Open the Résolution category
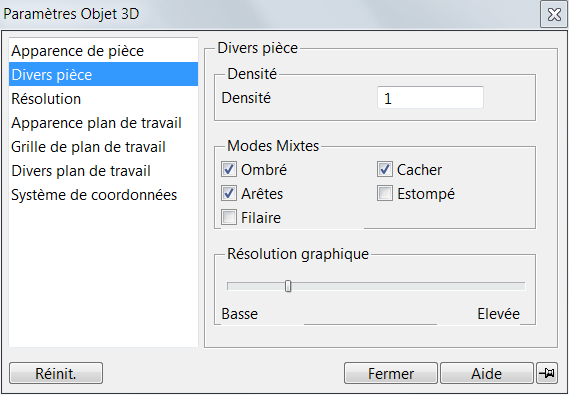The width and height of the screenshot is (569, 395). pos(103,99)
